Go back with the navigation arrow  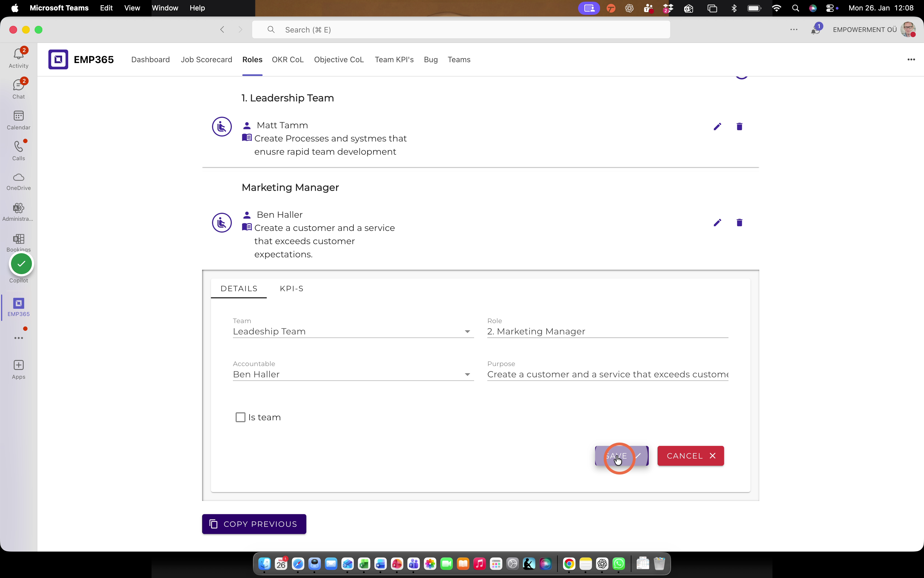(x=222, y=29)
